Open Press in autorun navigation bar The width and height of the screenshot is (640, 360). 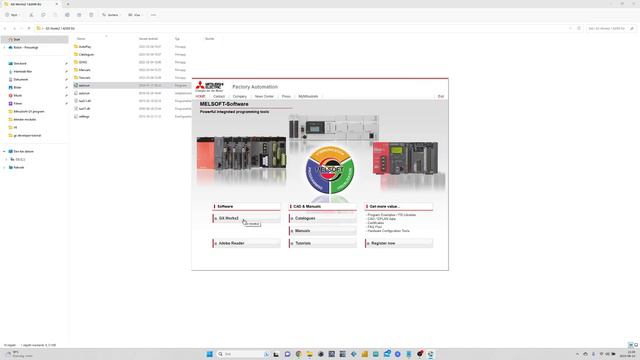tap(286, 96)
